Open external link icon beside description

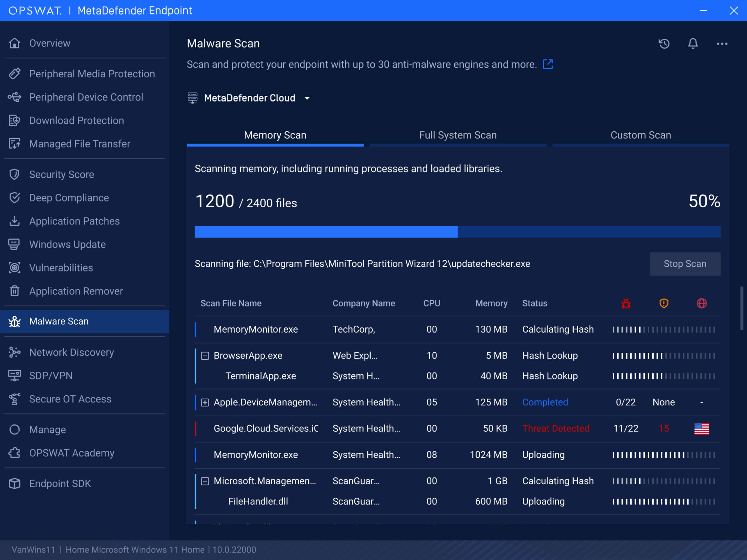547,64
